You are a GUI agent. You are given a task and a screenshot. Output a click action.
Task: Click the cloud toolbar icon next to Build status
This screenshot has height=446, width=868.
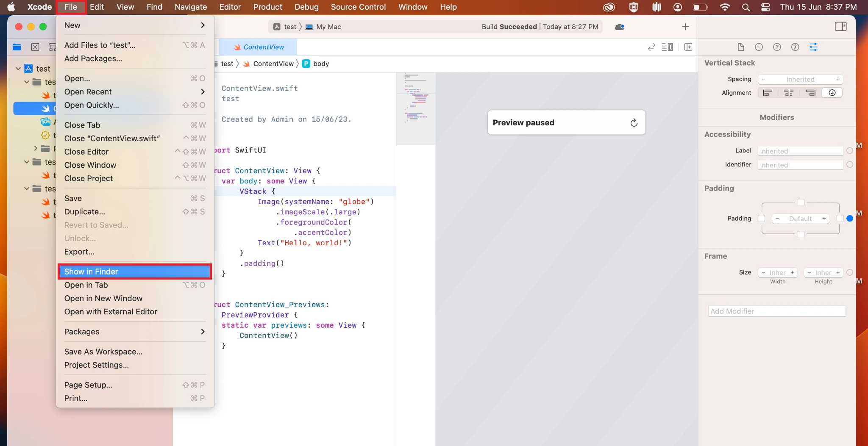[x=619, y=27]
